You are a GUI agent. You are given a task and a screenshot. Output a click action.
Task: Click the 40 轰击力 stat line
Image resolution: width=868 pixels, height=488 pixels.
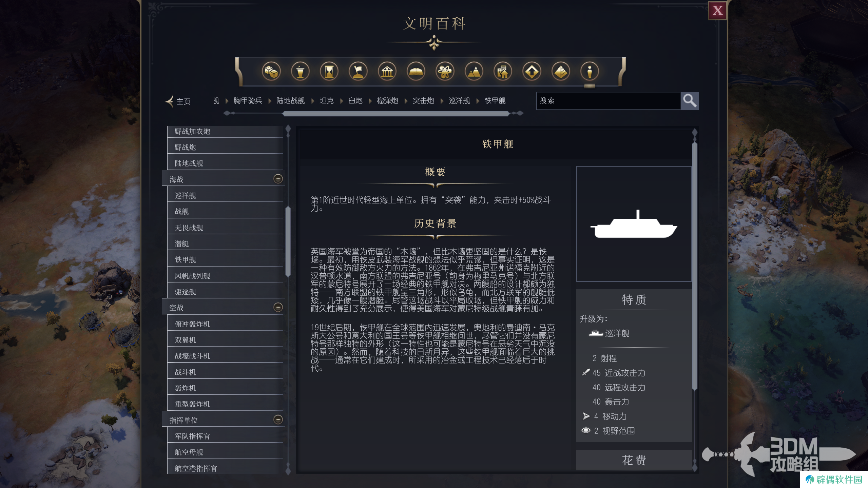[x=611, y=402]
